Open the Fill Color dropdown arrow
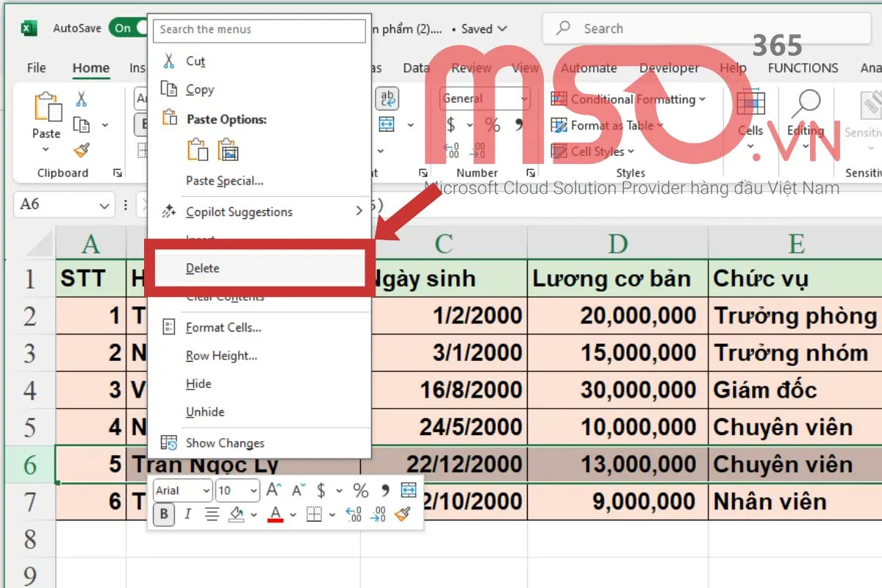Viewport: 882px width, 588px height. pyautogui.click(x=254, y=514)
